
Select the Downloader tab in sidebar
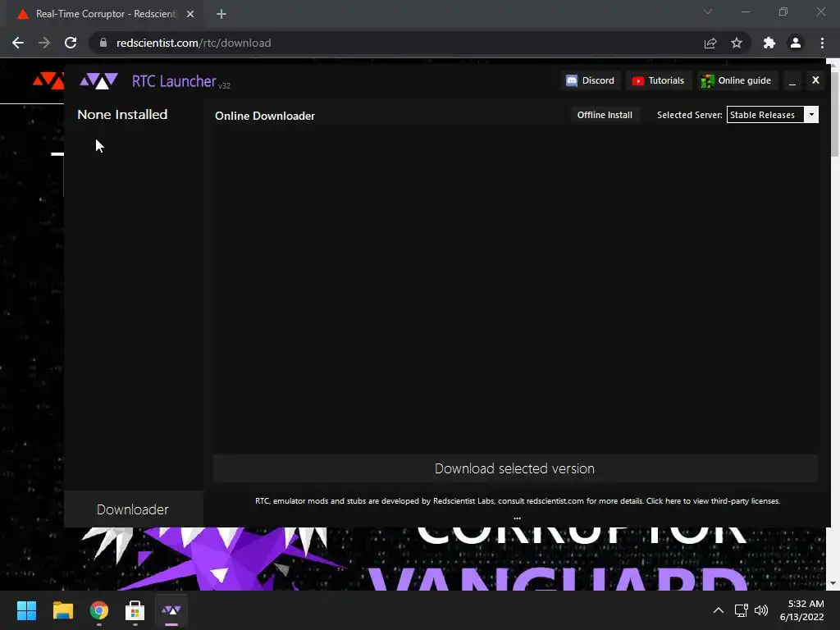tap(133, 509)
